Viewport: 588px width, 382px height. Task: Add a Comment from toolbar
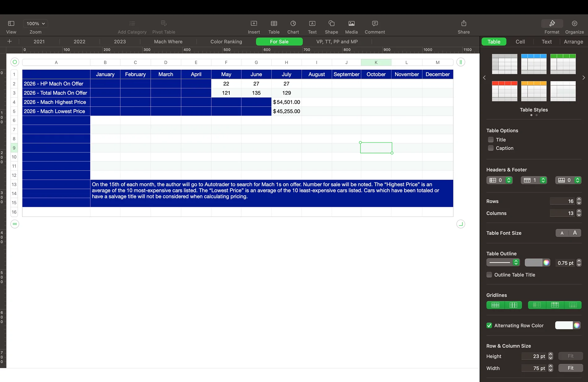pyautogui.click(x=375, y=24)
